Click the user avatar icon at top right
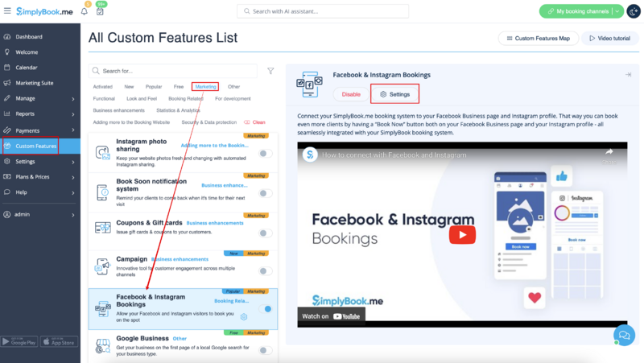 (x=634, y=11)
